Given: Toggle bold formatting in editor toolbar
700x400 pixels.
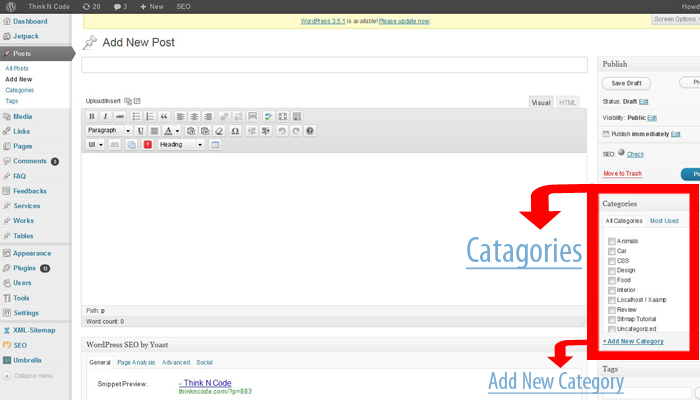Looking at the screenshot, I should pyautogui.click(x=92, y=117).
